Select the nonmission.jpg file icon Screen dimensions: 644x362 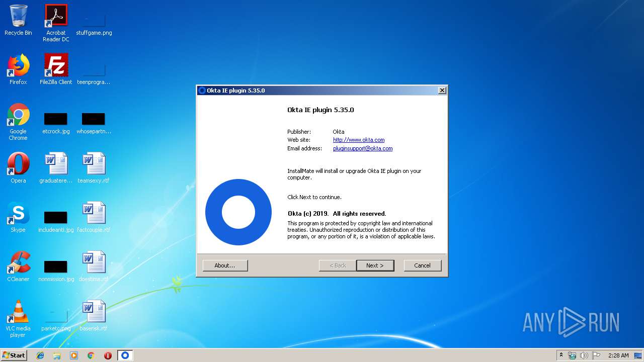(x=56, y=270)
